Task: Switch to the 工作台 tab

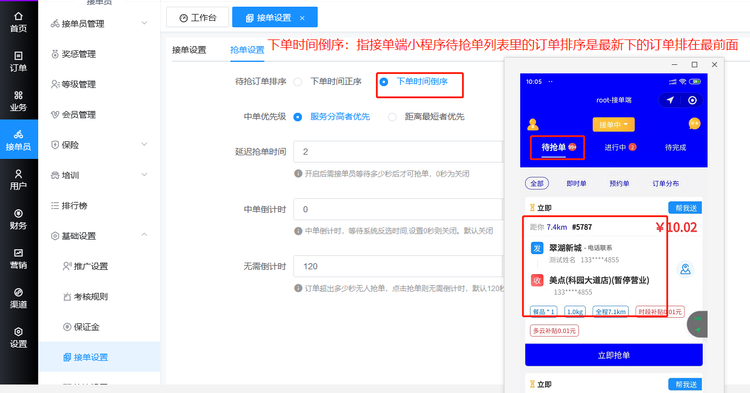Action: click(x=198, y=18)
